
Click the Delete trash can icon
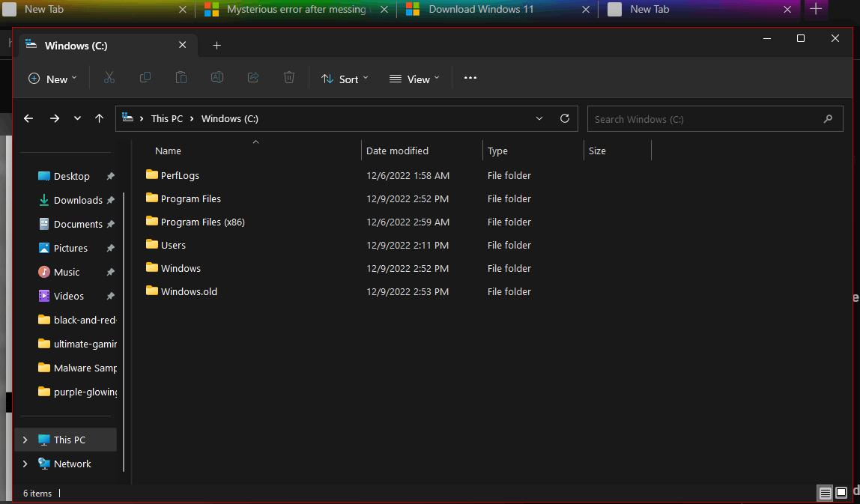coord(289,78)
